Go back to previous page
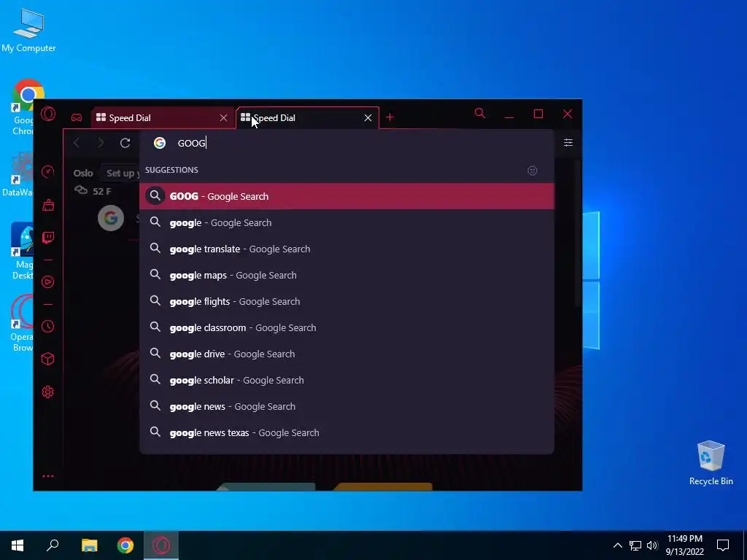Viewport: 747px width, 560px height. [76, 143]
